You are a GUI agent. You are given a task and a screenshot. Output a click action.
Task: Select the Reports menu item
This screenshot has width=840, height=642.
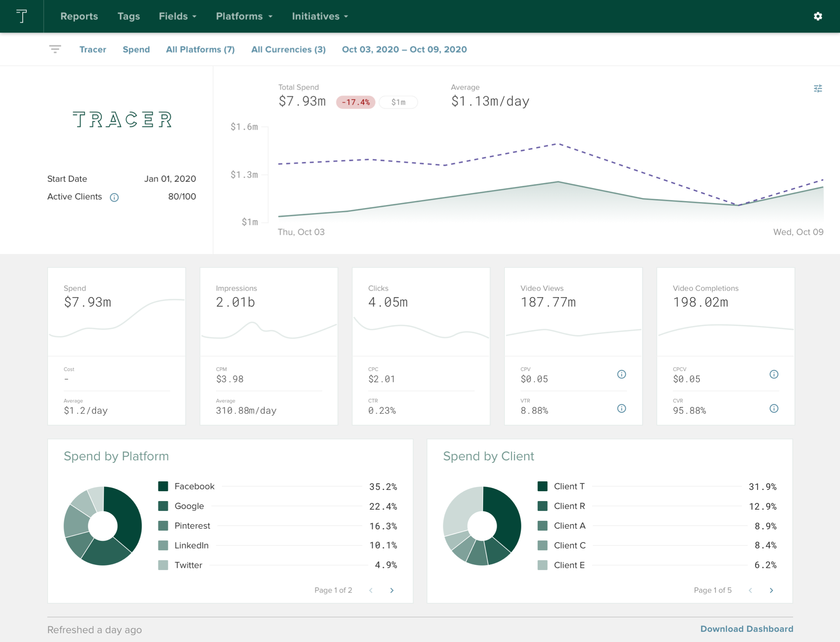(79, 16)
